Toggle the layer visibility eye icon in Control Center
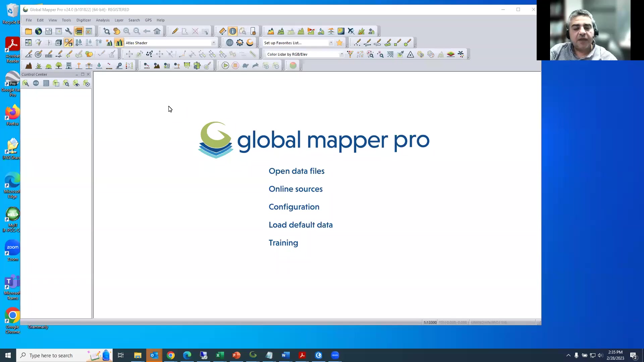This screenshot has height=362, width=644. tap(76, 83)
